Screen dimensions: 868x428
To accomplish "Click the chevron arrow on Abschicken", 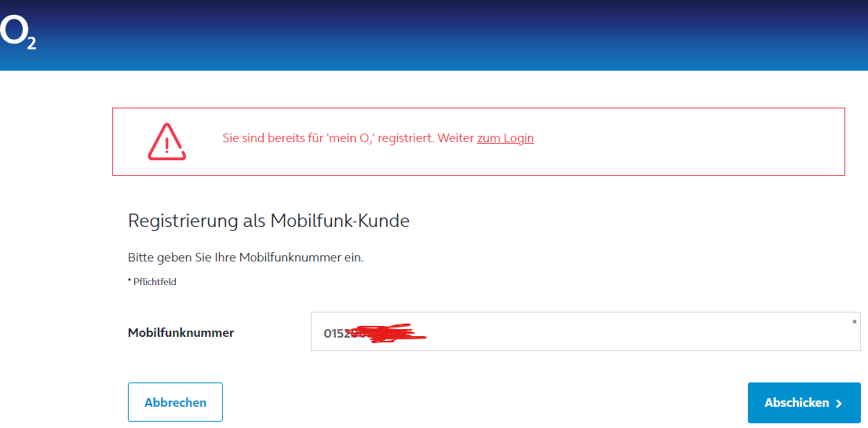I will pyautogui.click(x=839, y=404).
